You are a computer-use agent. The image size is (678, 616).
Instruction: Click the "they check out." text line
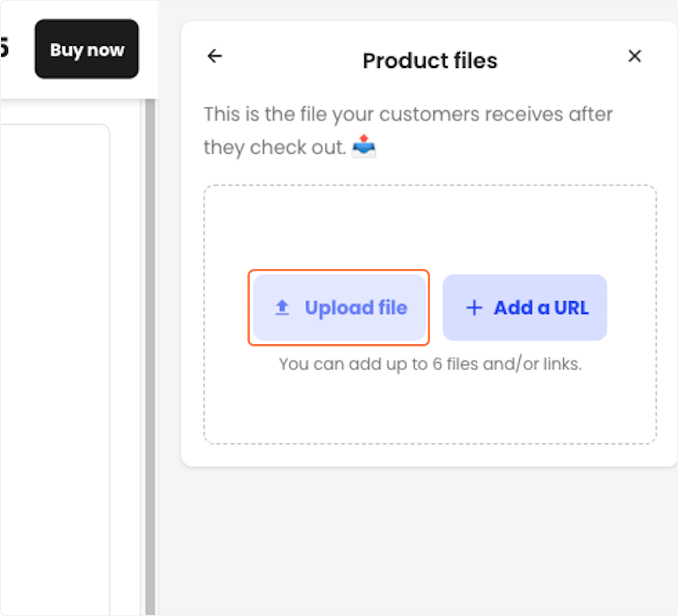pyautogui.click(x=275, y=148)
